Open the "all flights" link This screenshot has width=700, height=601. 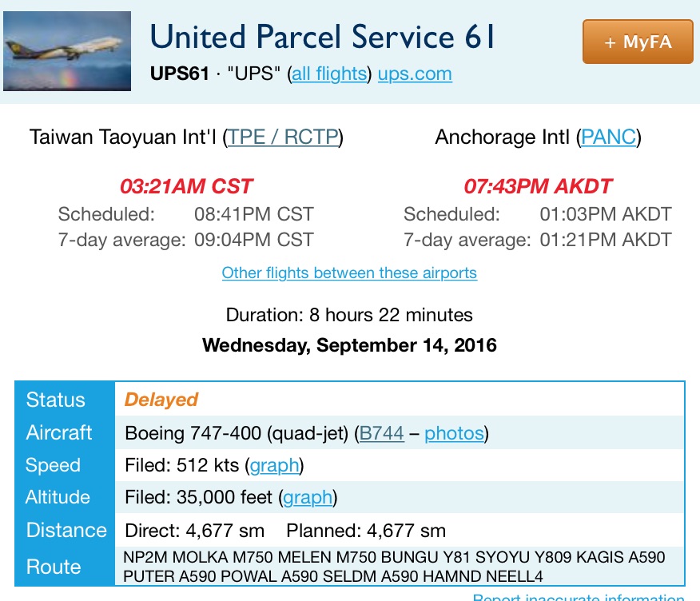pos(329,74)
